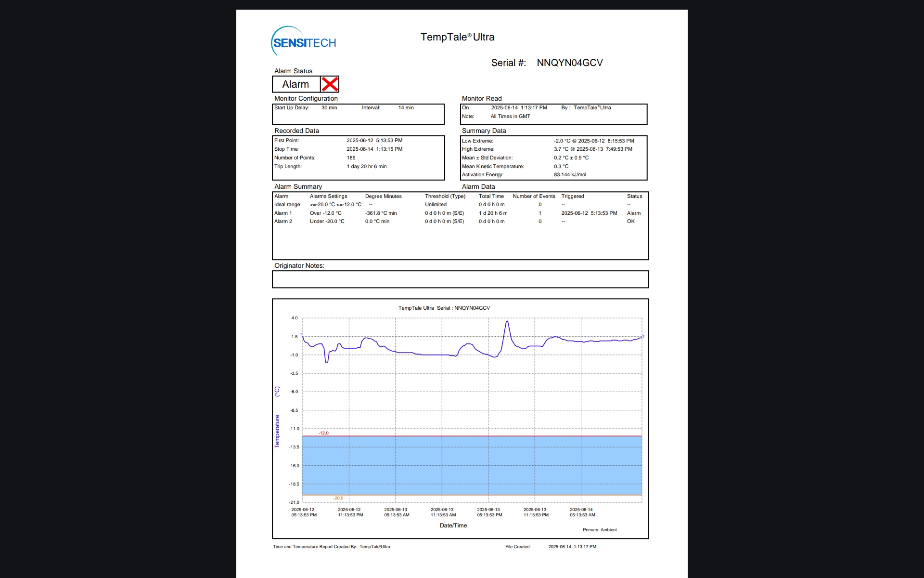Select High Extreme '3.7 °C @ 2025-06-13 7:49:53 PM'
924x578 pixels.
tap(593, 149)
